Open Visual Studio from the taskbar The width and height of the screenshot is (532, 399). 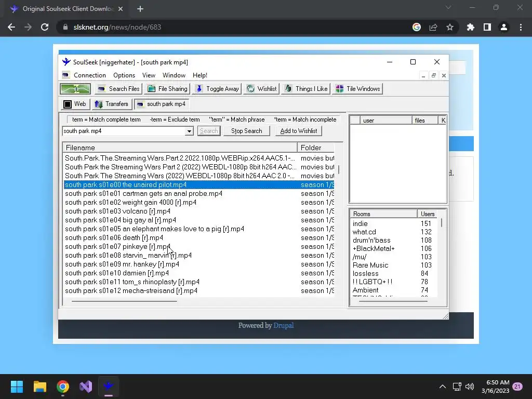tap(86, 387)
